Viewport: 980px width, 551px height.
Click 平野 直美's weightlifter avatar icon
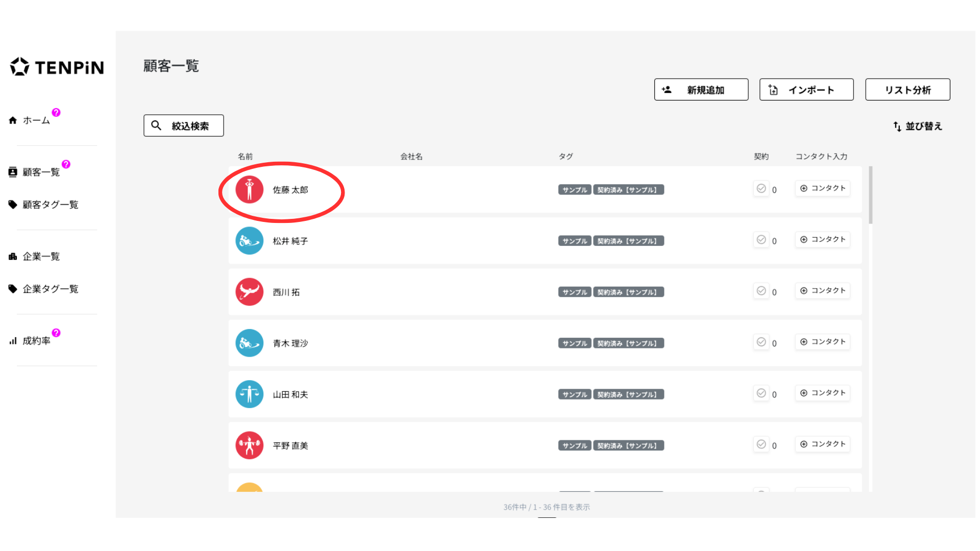click(x=249, y=445)
